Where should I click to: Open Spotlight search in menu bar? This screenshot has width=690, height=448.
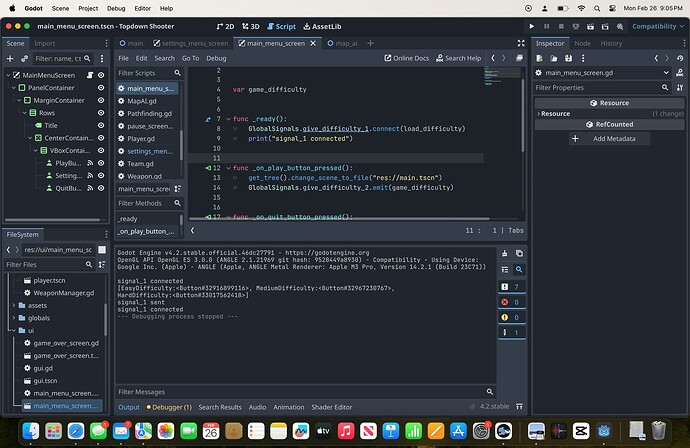tap(597, 8)
